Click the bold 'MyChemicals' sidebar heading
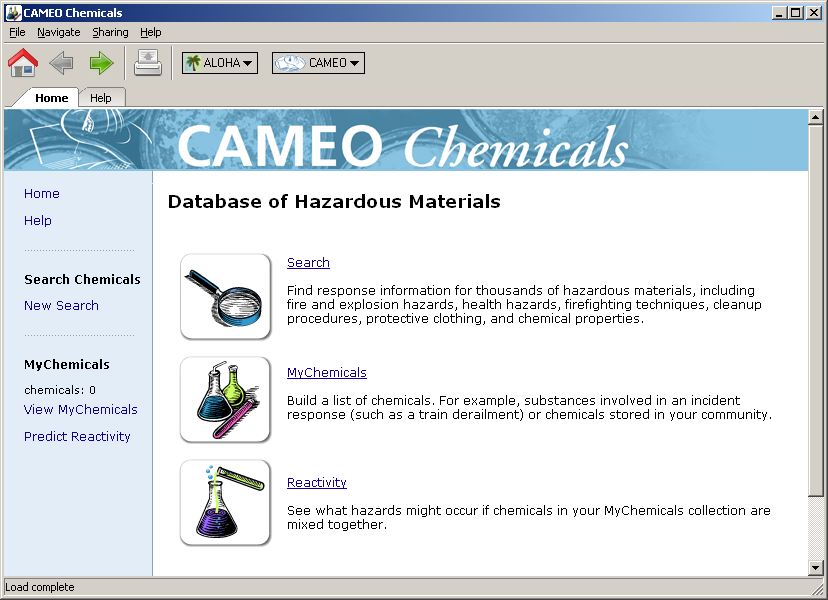This screenshot has height=600, width=828. click(67, 364)
